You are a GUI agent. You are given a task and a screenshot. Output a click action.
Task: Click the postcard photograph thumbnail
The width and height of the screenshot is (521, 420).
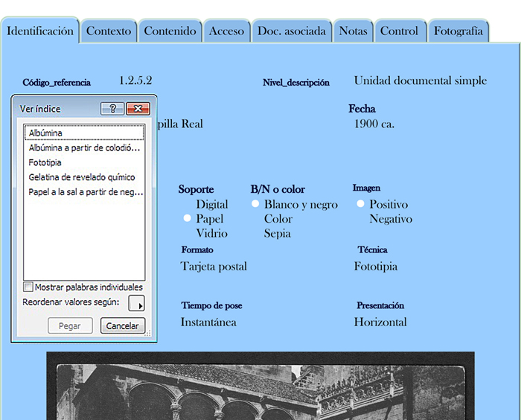point(260,386)
